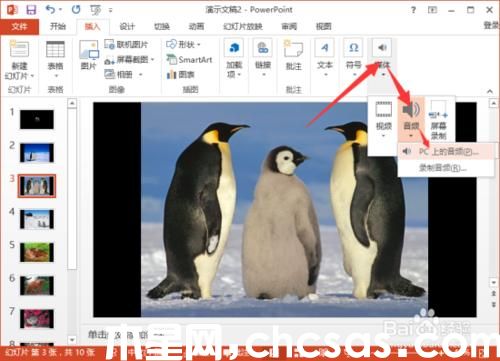Open Ribbon Display Options button
Image resolution: width=500 pixels, height=361 pixels.
pos(432,10)
